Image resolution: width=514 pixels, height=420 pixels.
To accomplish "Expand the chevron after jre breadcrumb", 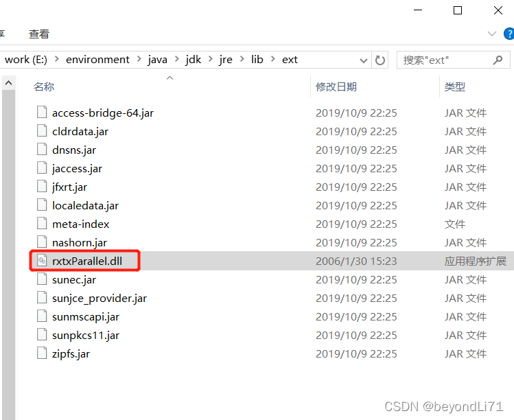I will click(242, 59).
